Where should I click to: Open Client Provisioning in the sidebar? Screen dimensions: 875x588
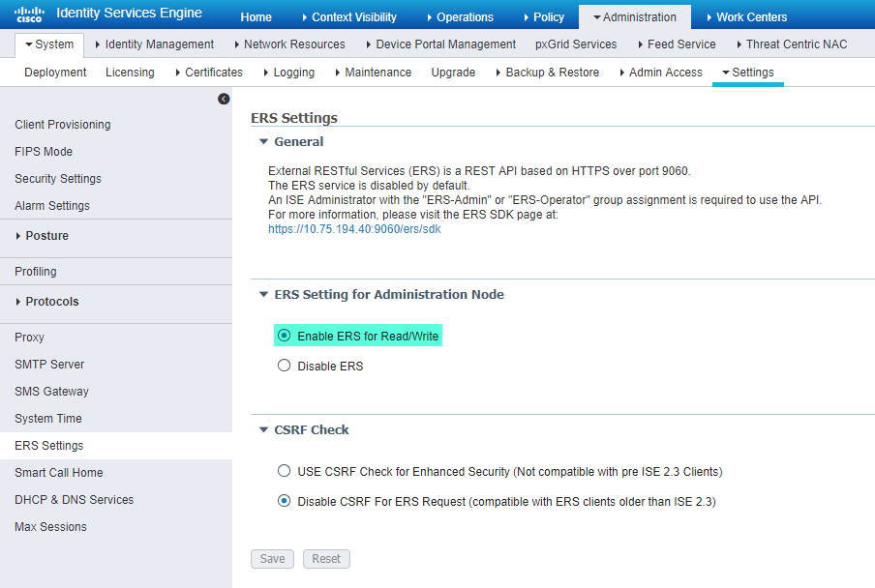click(63, 125)
